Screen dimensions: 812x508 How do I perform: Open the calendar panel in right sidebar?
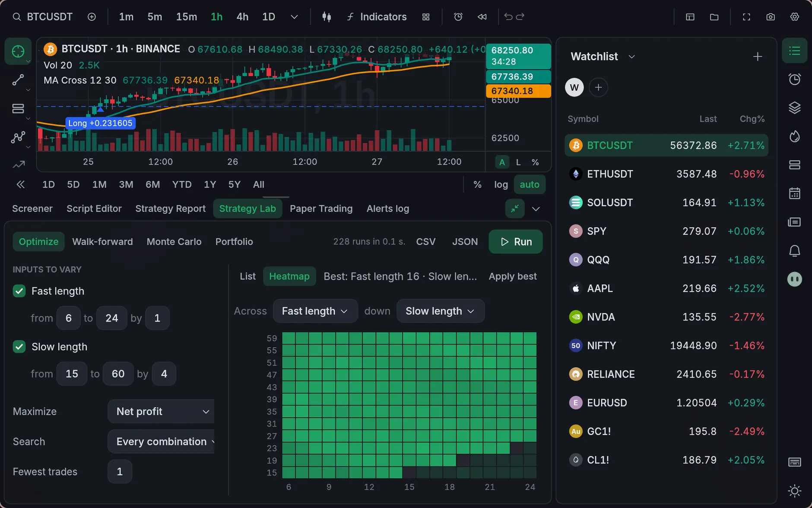pos(795,193)
